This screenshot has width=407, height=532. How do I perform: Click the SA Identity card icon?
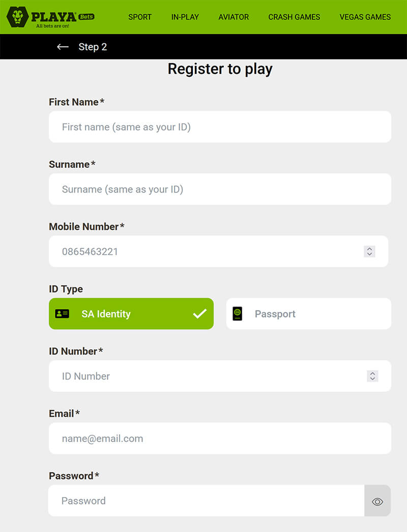[63, 314]
